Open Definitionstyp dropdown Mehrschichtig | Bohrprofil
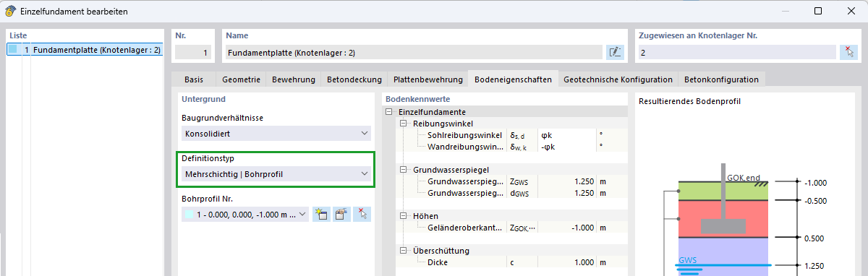The image size is (868, 276). tap(276, 173)
